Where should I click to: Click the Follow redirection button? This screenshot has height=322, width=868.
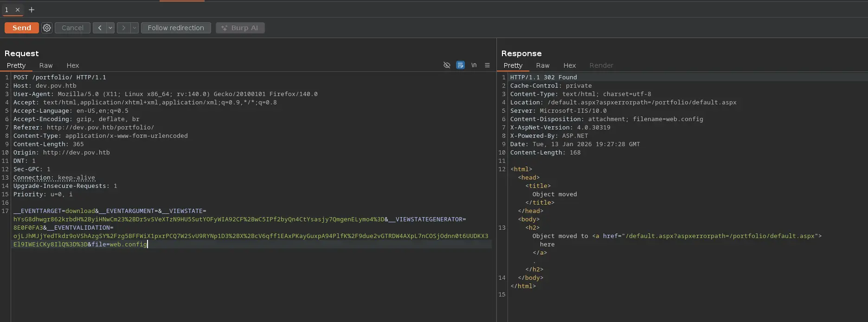pos(176,28)
